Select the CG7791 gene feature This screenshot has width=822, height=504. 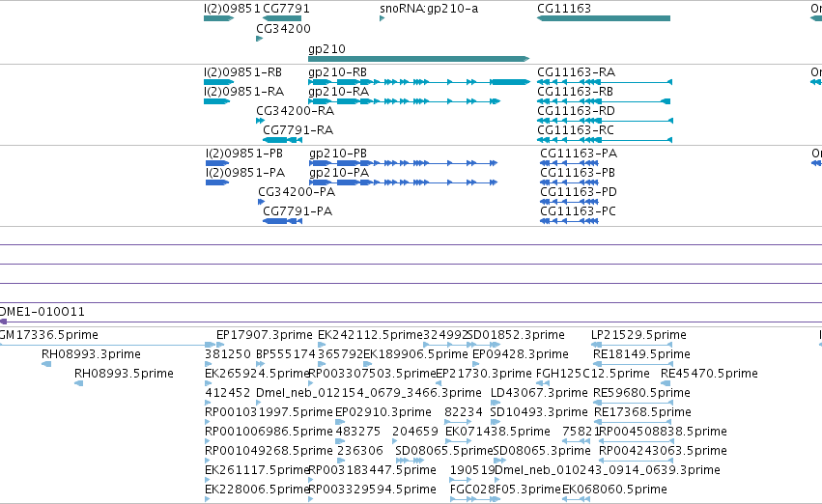pyautogui.click(x=282, y=18)
